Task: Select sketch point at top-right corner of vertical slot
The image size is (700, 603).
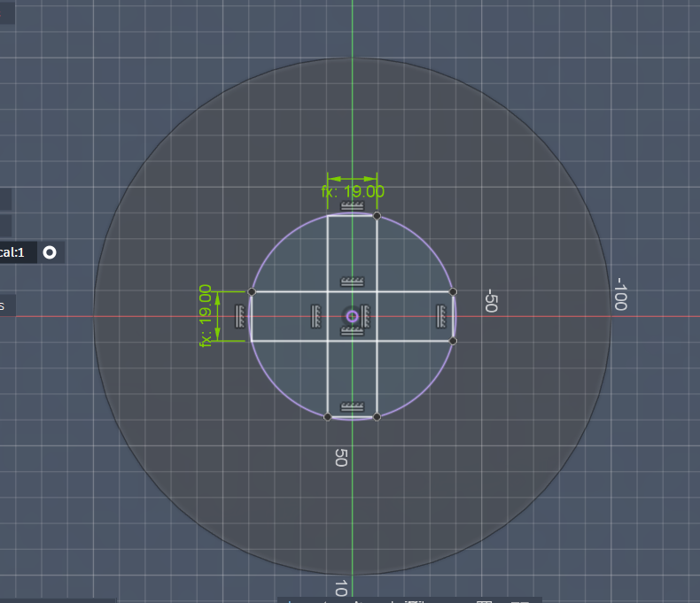Action: [377, 216]
